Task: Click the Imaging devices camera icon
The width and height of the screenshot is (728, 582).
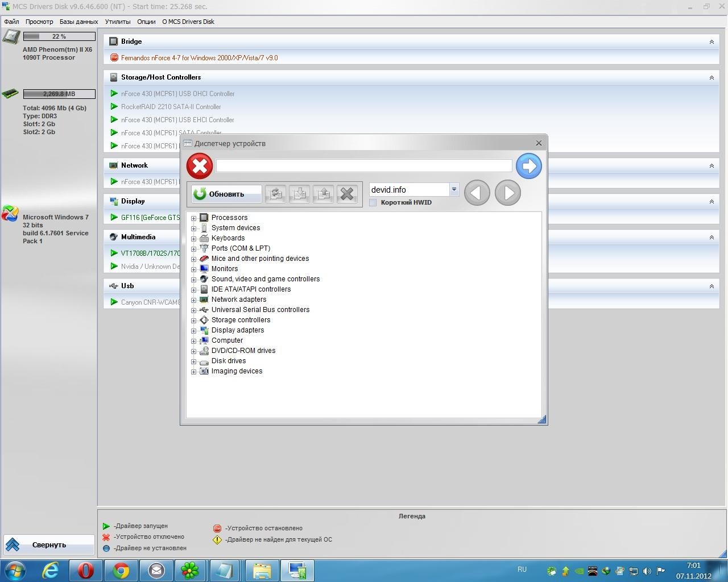Action: point(204,371)
